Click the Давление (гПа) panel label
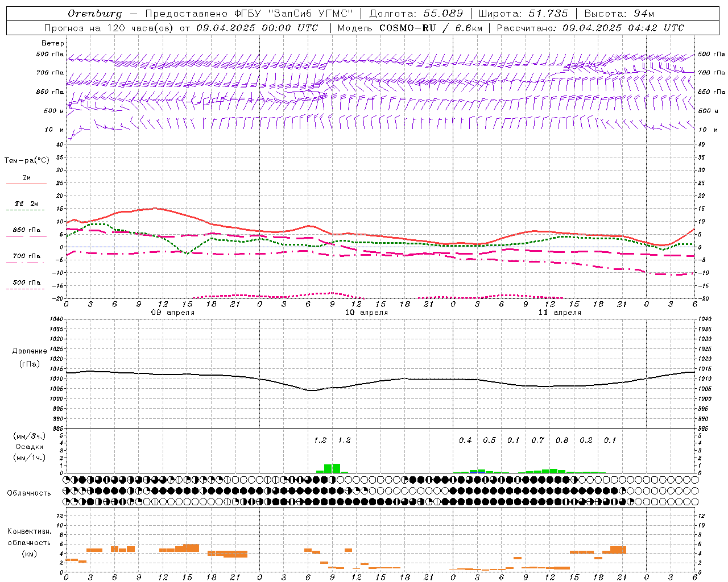The image size is (728, 582). [30, 357]
